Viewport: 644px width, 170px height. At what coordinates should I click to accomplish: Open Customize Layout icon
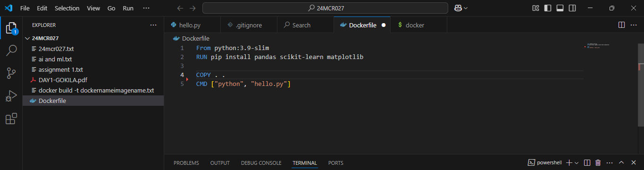pos(535,8)
